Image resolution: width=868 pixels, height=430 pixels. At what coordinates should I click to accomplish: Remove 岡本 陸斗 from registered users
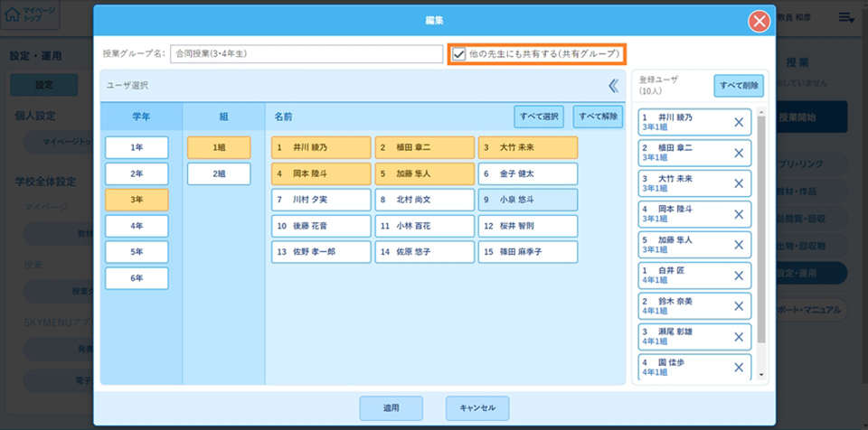(738, 215)
